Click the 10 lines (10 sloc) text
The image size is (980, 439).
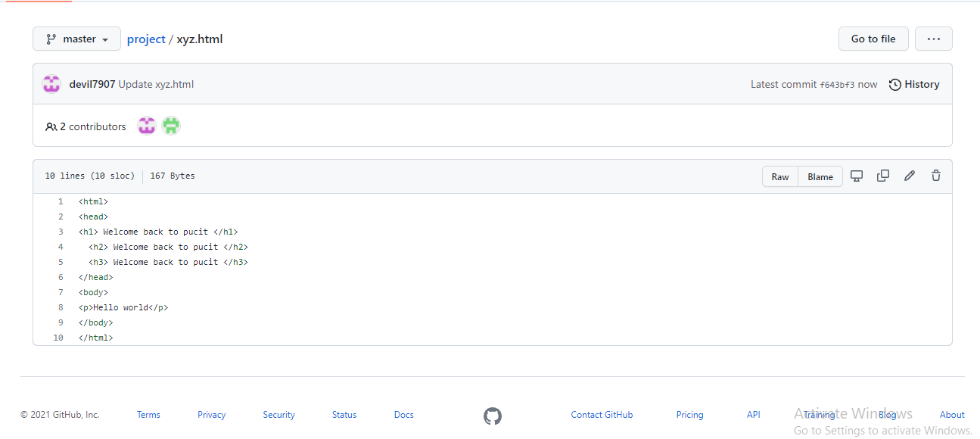89,176
